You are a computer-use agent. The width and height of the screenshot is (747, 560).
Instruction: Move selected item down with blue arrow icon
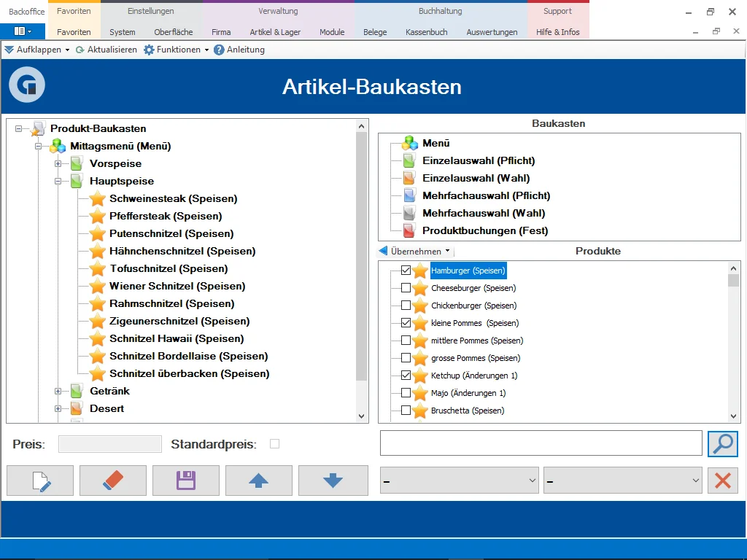[333, 480]
